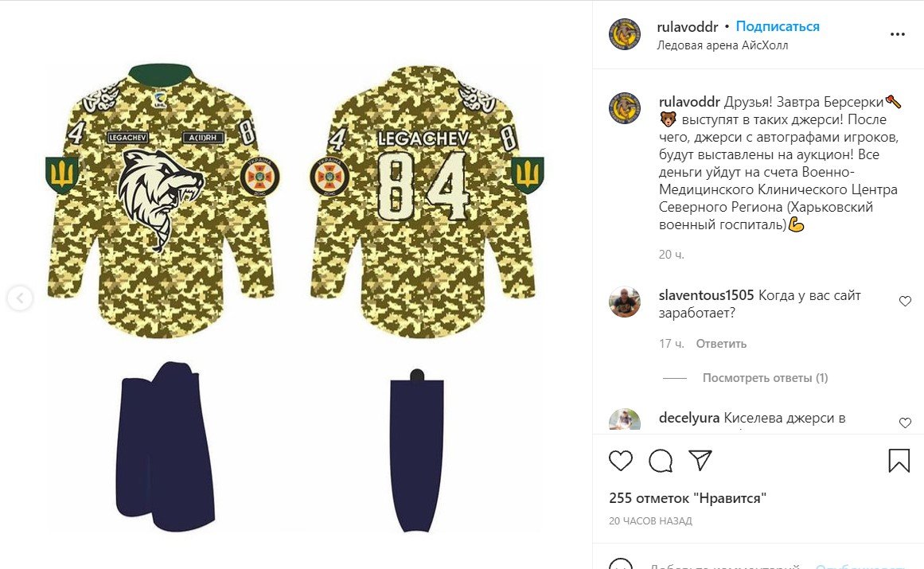The width and height of the screenshot is (924, 569).
Task: Open decelyura commenter avatar
Action: 625,419
